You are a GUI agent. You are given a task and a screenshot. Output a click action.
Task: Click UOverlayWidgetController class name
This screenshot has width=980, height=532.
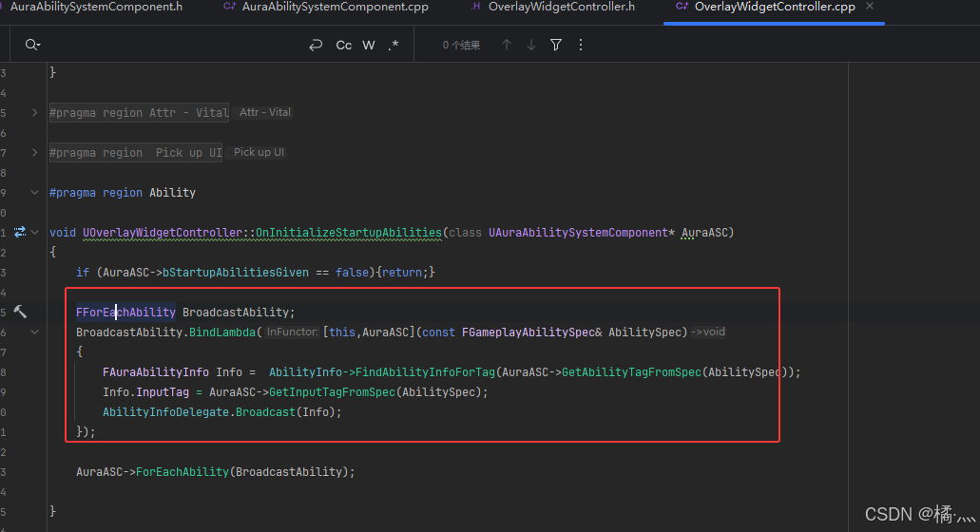[163, 233]
